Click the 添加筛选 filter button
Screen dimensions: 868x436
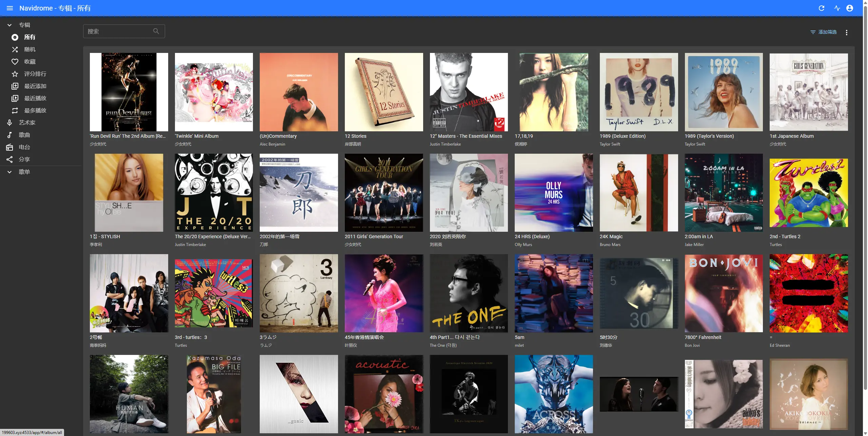click(823, 32)
